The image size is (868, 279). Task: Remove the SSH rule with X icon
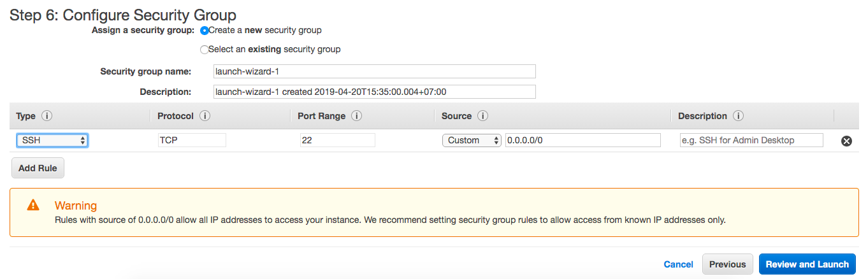click(x=847, y=141)
